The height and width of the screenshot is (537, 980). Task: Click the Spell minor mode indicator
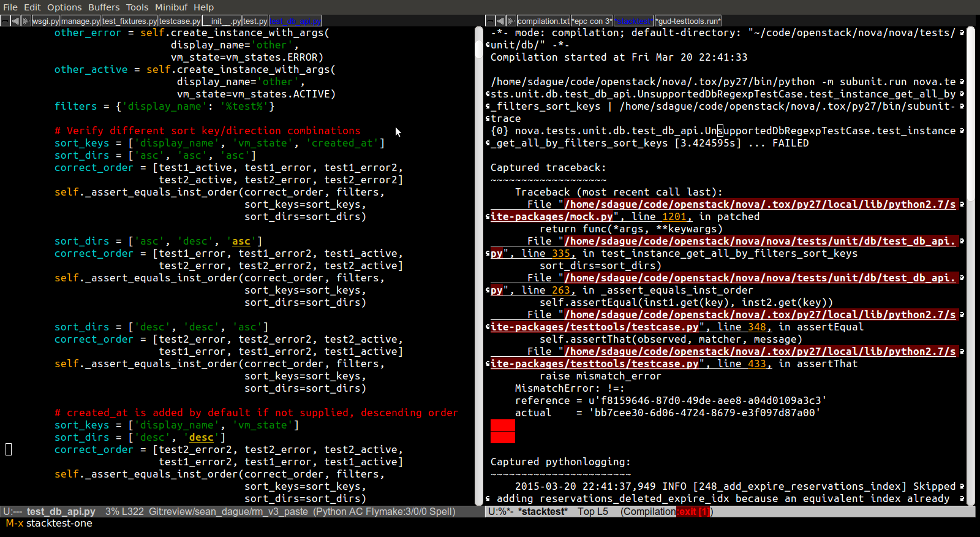point(441,512)
